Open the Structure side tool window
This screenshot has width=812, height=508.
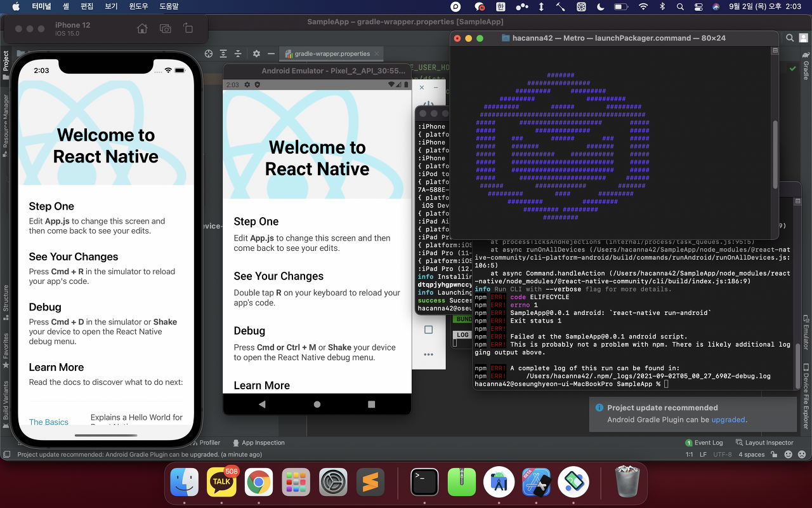click(x=6, y=302)
